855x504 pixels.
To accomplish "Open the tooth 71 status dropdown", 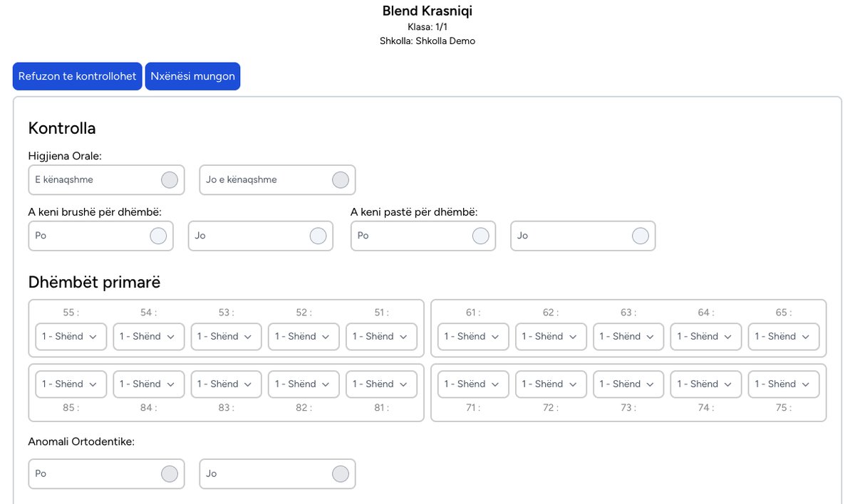I will point(474,384).
